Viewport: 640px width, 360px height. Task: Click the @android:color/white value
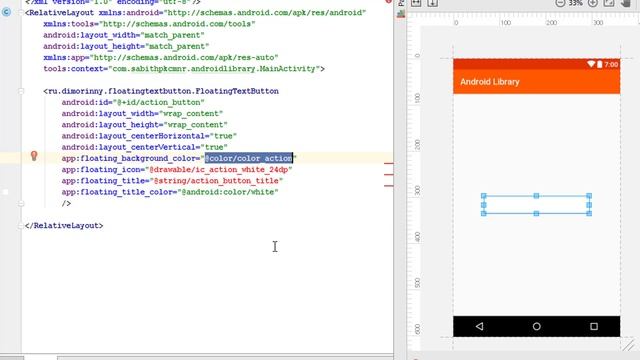tap(228, 192)
